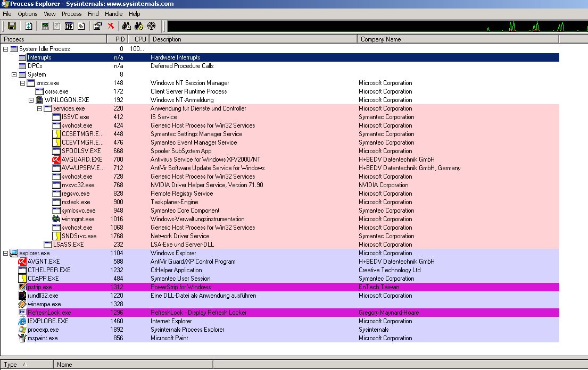Click the Refresh Now toolbar icon

point(29,26)
